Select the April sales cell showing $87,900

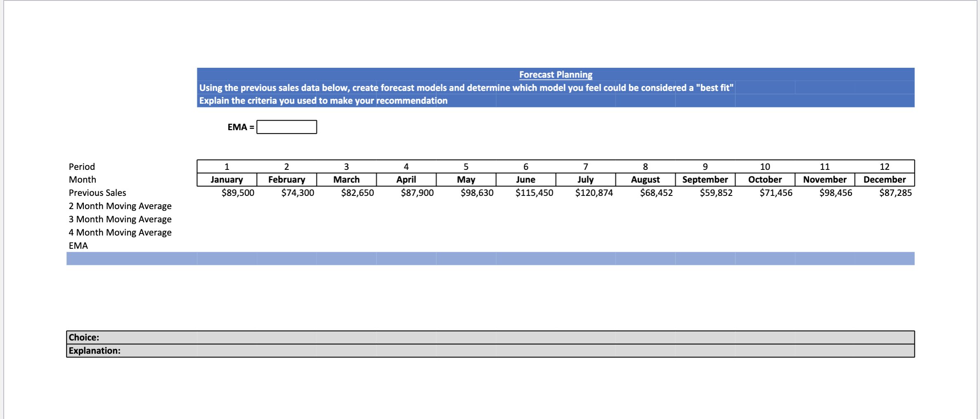coord(417,193)
